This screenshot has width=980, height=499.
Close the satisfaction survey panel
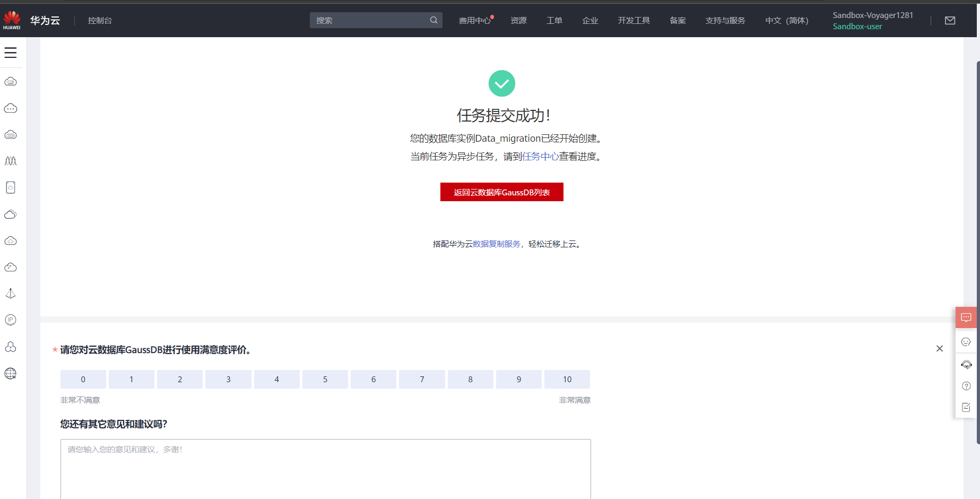[940, 348]
